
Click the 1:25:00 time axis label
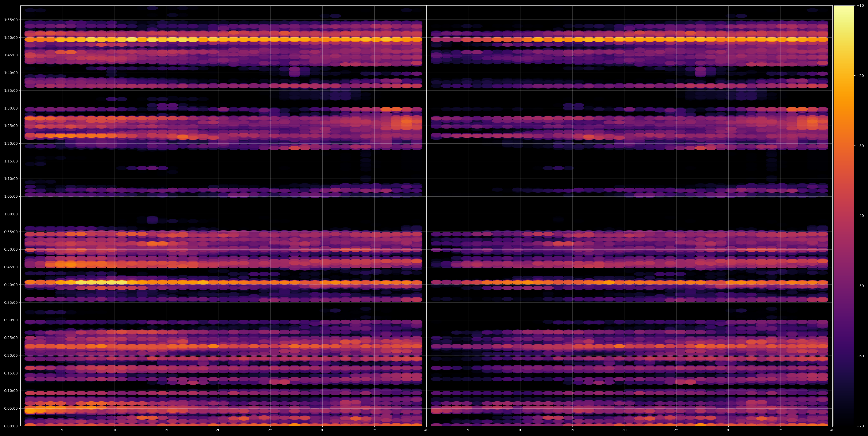click(11, 126)
